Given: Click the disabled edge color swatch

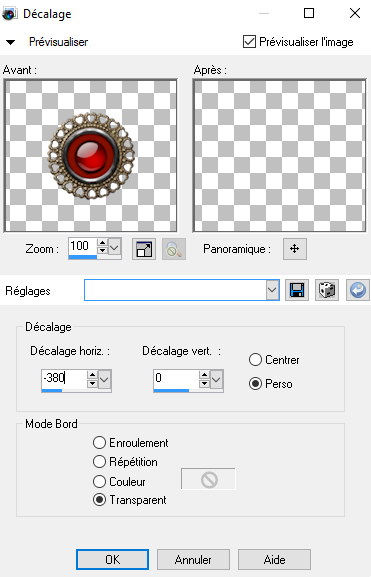Looking at the screenshot, I should pyautogui.click(x=208, y=479).
